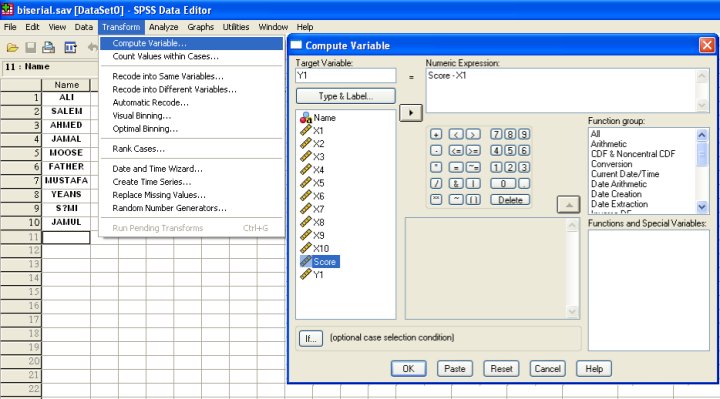Click cell containing MUSTAFA

(x=66, y=180)
